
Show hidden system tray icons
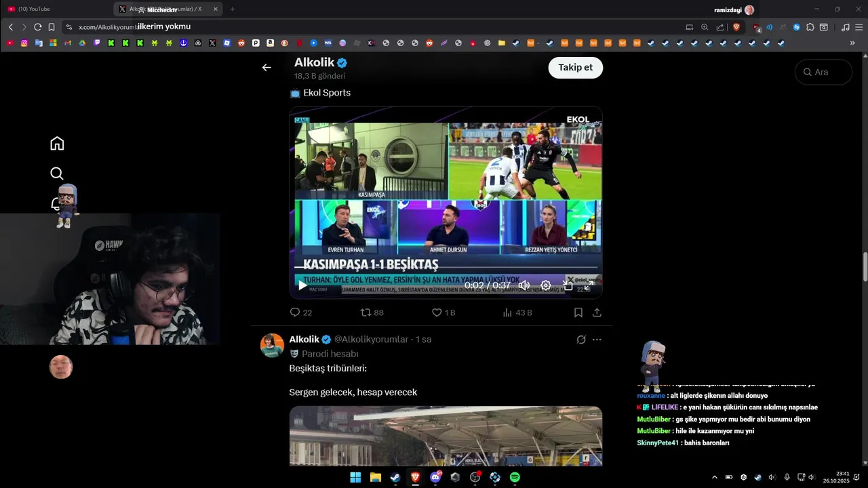714,477
